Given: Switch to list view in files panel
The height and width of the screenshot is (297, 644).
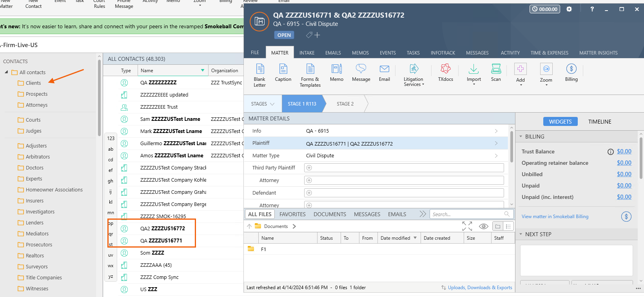Looking at the screenshot, I should [508, 226].
